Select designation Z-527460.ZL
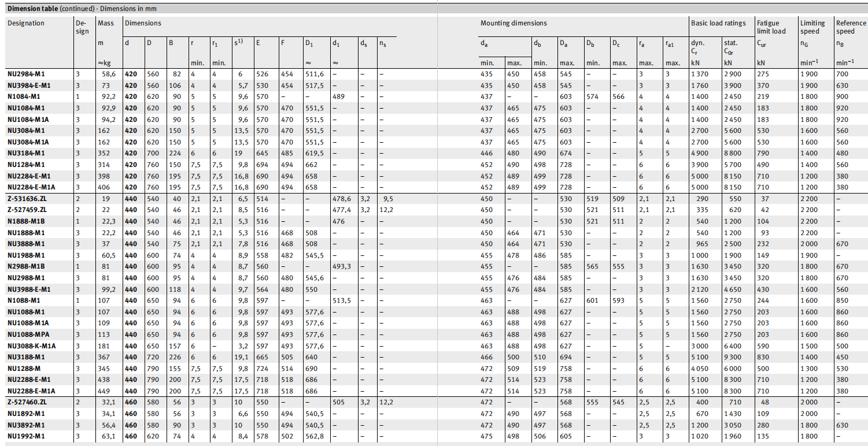Viewport: 868px width, 446px height. [x=25, y=402]
